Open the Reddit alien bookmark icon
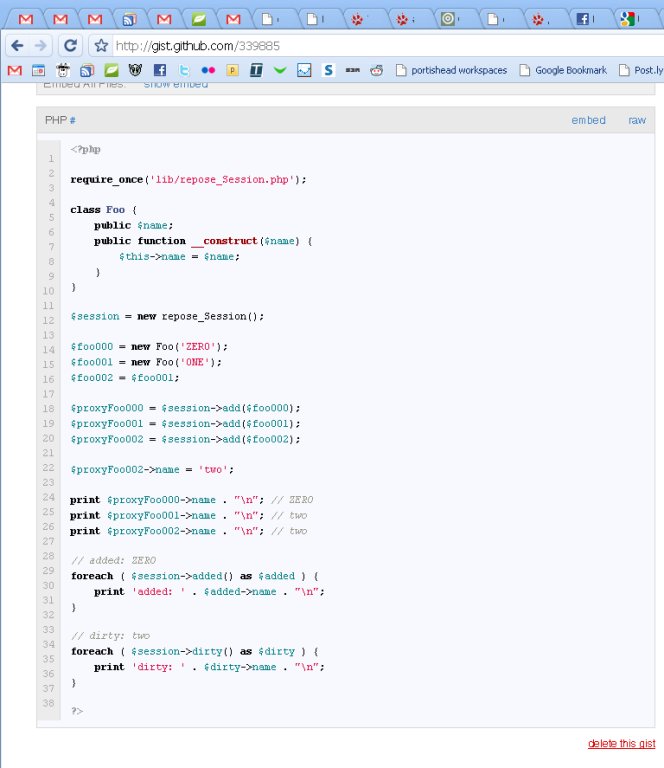The width and height of the screenshot is (664, 768). [376, 70]
